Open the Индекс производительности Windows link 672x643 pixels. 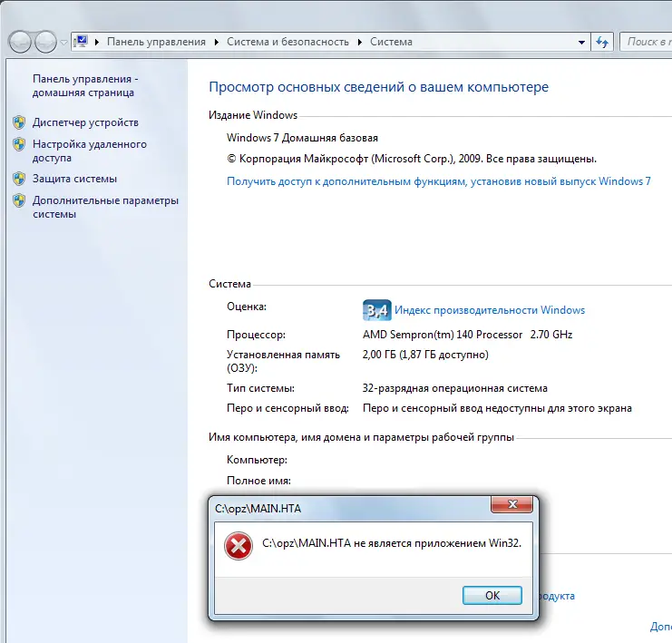[490, 310]
